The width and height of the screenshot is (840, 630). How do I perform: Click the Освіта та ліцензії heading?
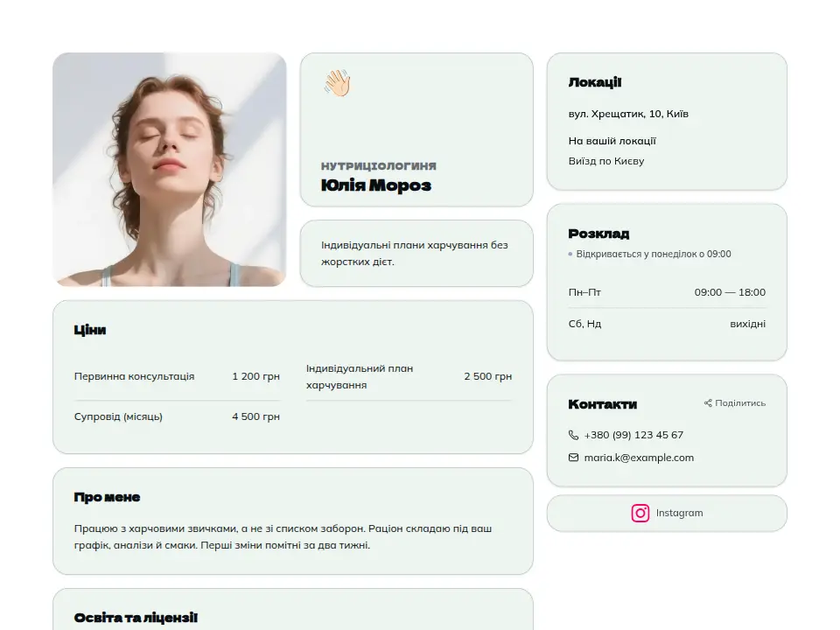click(x=136, y=618)
